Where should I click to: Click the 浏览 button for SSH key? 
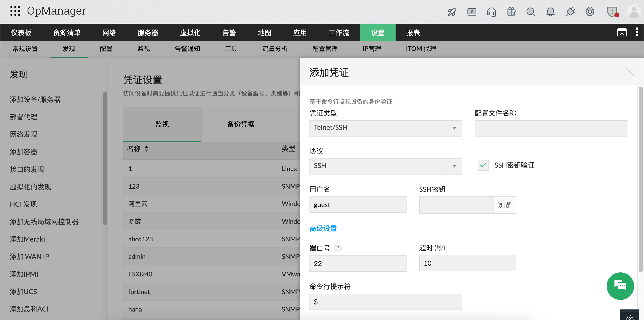tap(504, 205)
